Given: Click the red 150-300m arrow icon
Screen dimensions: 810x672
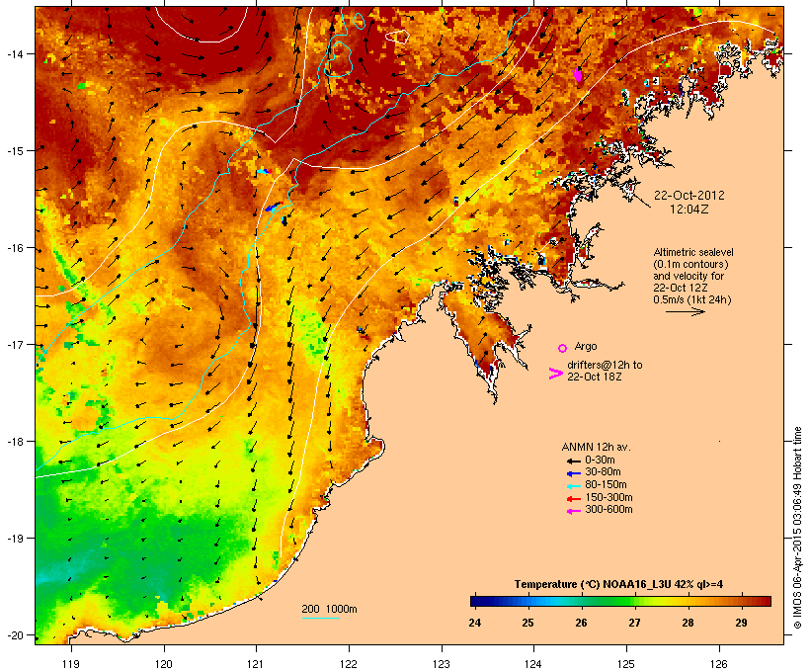Looking at the screenshot, I should coord(573,498).
